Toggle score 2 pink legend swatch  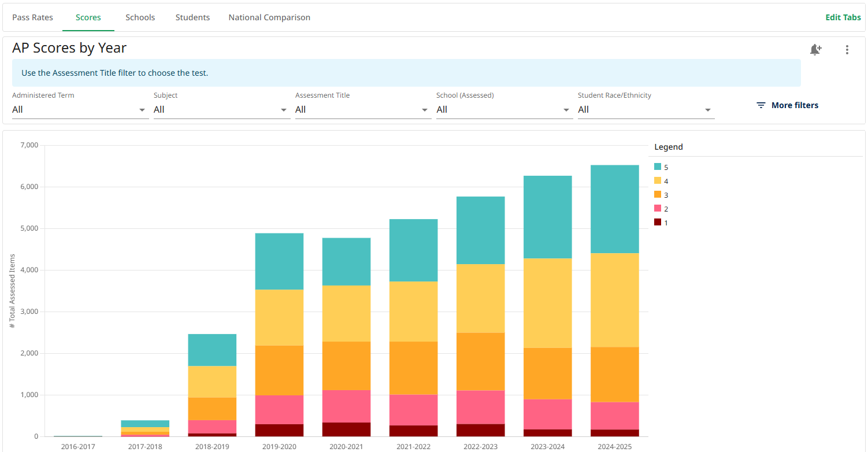pyautogui.click(x=658, y=209)
